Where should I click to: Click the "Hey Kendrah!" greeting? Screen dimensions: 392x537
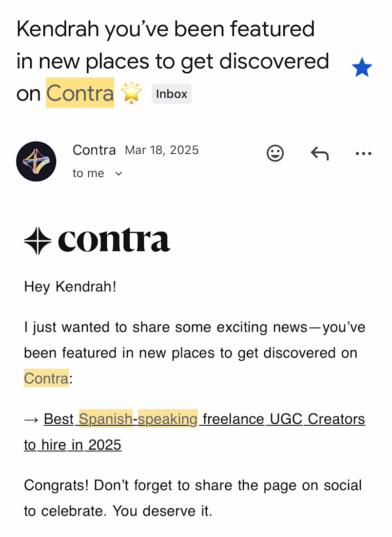click(x=70, y=286)
